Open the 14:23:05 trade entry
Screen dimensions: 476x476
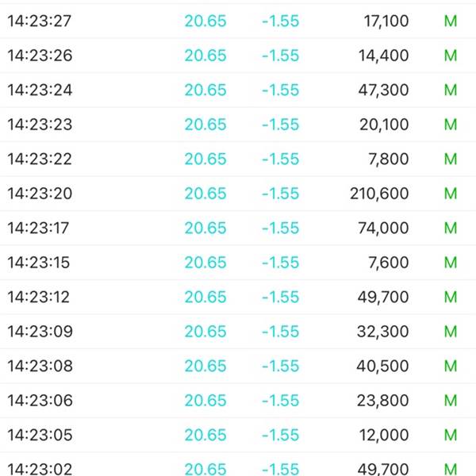pyautogui.click(x=238, y=435)
